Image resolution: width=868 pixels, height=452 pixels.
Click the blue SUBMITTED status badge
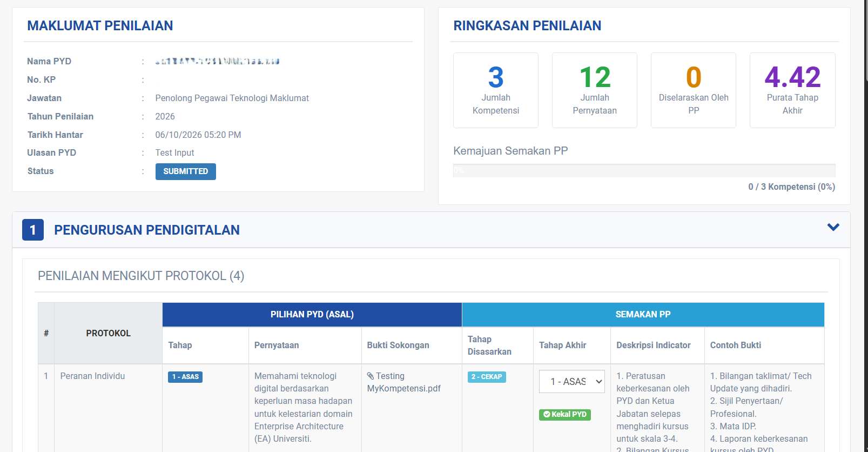pos(185,171)
